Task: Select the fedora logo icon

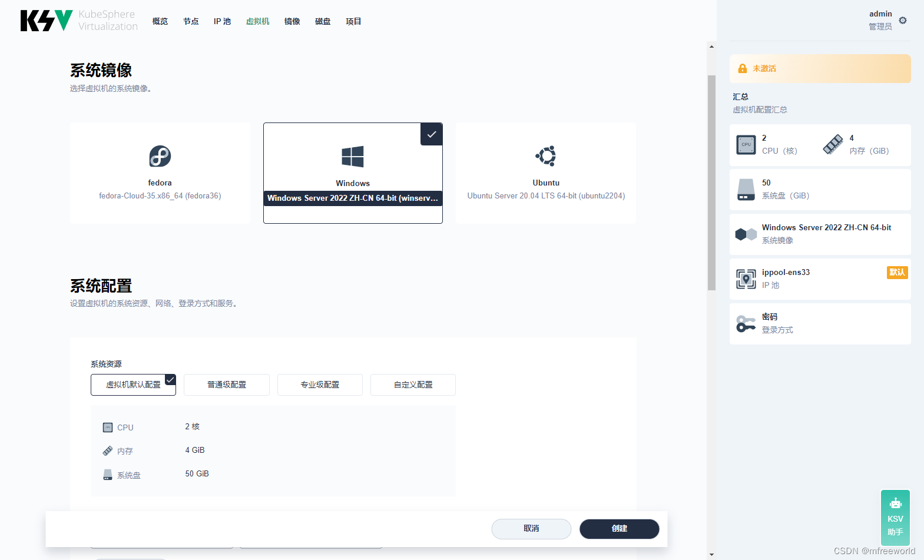Action: 160,156
